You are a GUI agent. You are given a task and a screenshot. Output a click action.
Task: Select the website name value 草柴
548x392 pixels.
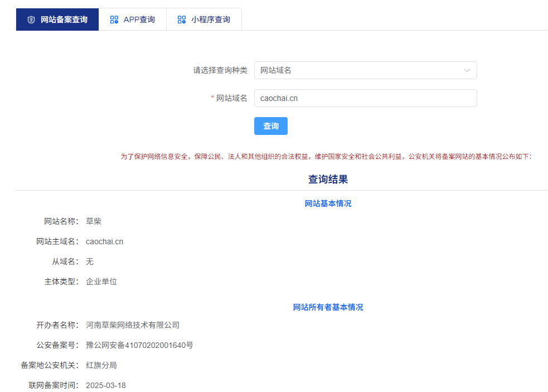(x=94, y=221)
